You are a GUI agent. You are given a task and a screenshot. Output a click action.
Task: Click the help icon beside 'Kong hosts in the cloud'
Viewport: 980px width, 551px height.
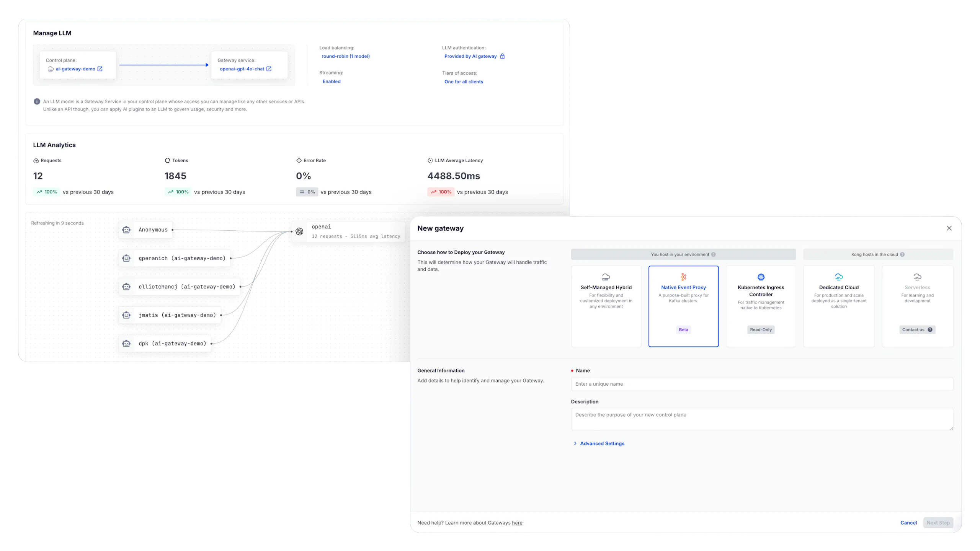[902, 254]
